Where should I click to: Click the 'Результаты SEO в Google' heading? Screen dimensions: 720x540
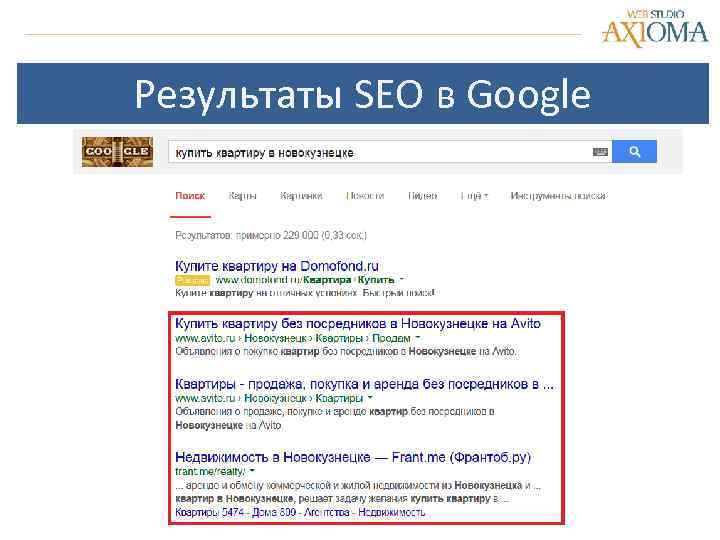pos(363,94)
